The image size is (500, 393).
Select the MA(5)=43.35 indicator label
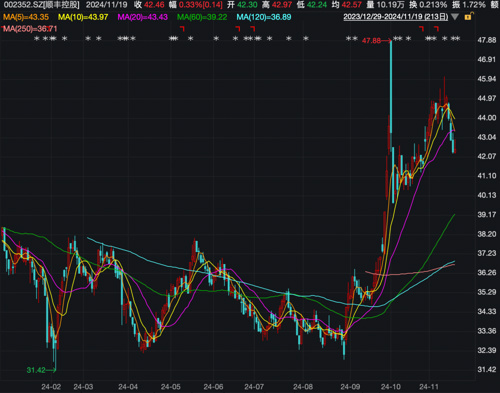coord(26,17)
